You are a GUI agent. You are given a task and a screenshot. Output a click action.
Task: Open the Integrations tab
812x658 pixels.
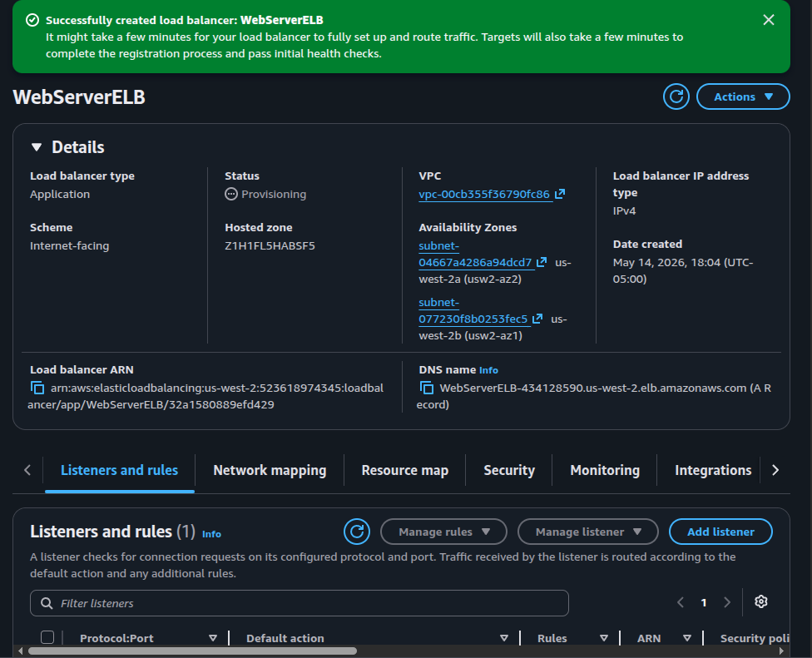click(x=713, y=470)
